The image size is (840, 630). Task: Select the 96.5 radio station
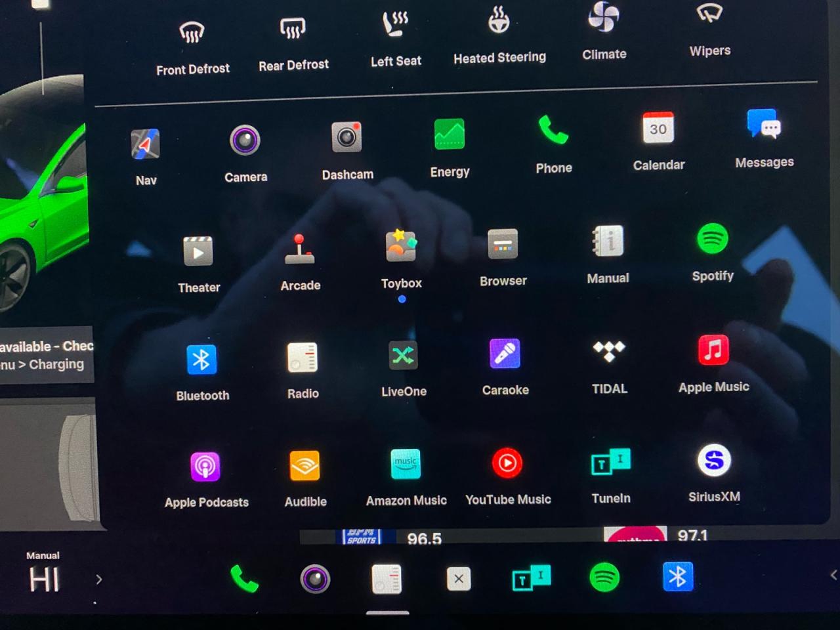click(423, 539)
